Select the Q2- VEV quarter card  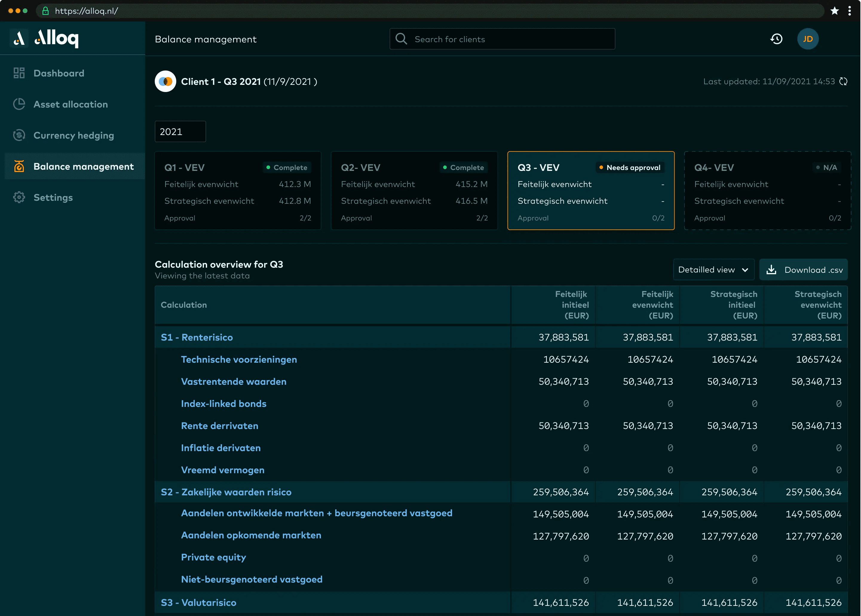[x=414, y=191]
